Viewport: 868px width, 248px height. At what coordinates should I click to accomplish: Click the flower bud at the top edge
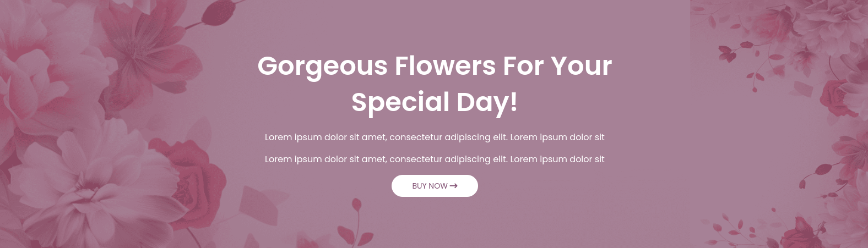(220, 12)
